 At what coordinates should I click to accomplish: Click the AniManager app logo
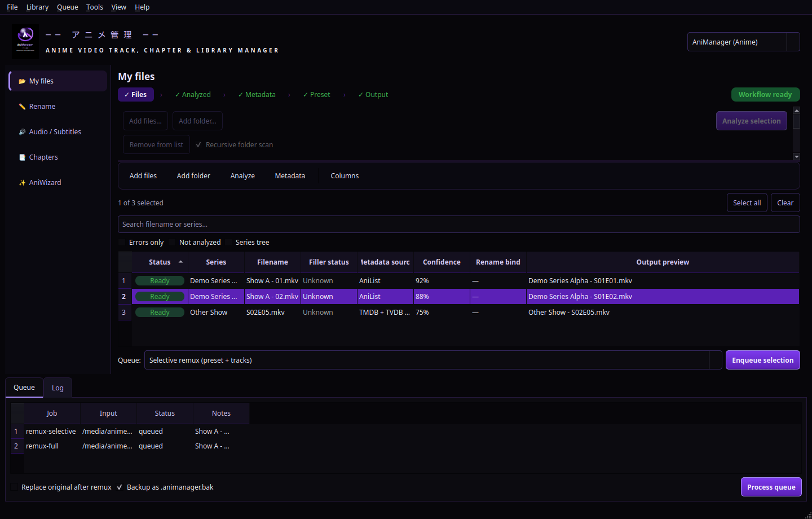pyautogui.click(x=25, y=42)
